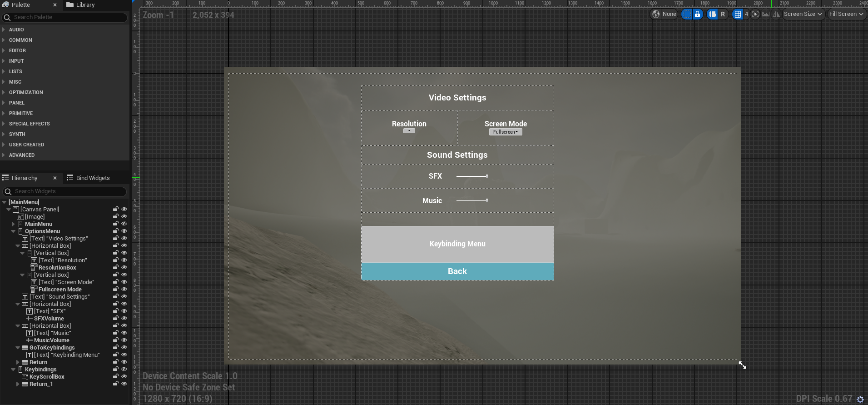Expand the USER CREATED palette category
Viewport: 868px width, 405px height.
click(x=3, y=145)
